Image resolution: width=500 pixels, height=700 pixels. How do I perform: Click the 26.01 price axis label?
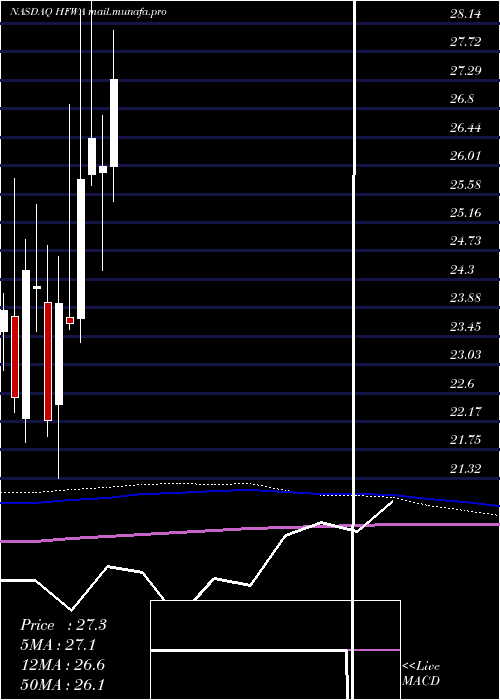pyautogui.click(x=466, y=156)
